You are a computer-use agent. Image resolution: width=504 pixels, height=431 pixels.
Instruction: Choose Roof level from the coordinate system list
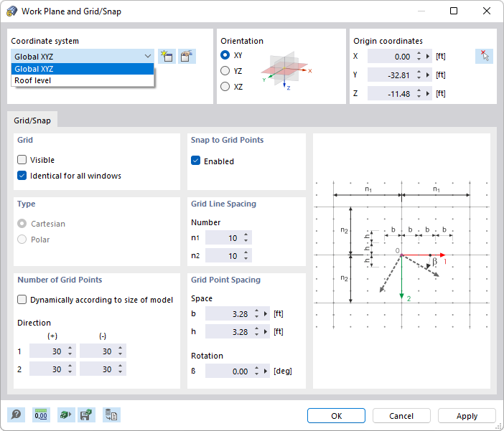tap(33, 80)
